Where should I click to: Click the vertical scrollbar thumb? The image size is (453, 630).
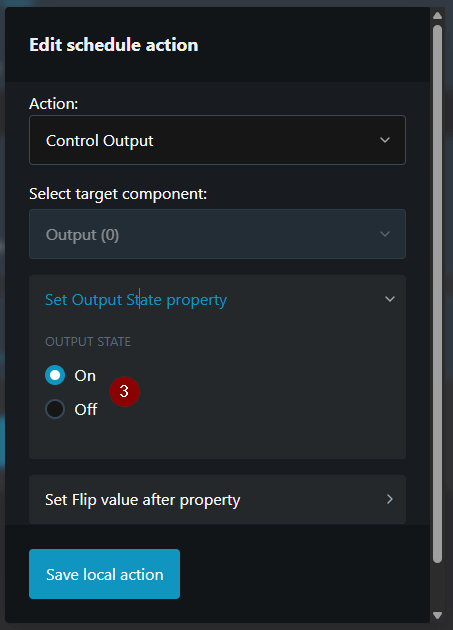[x=437, y=294]
